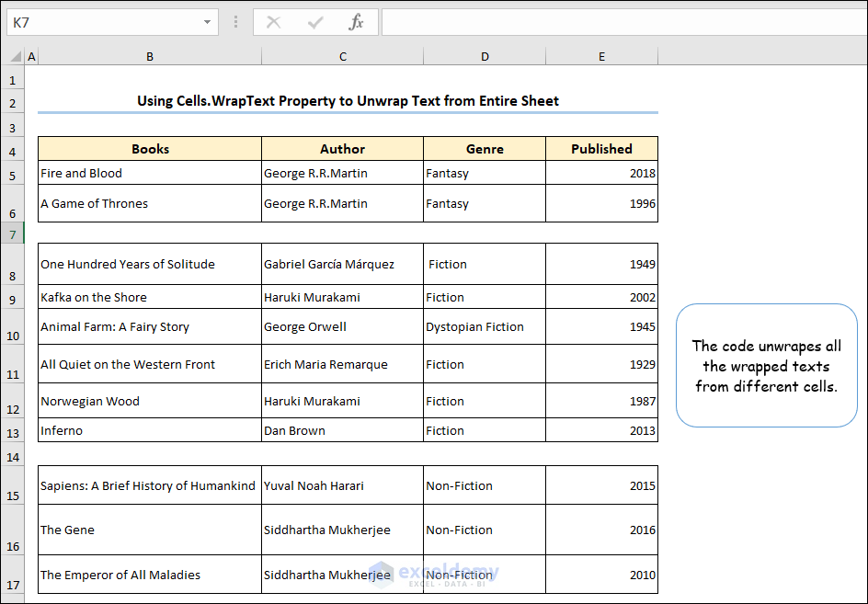Select column C header
The width and height of the screenshot is (868, 604).
342,57
